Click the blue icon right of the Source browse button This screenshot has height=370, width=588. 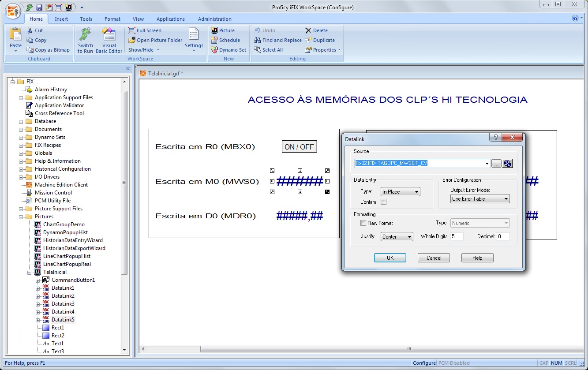click(508, 164)
